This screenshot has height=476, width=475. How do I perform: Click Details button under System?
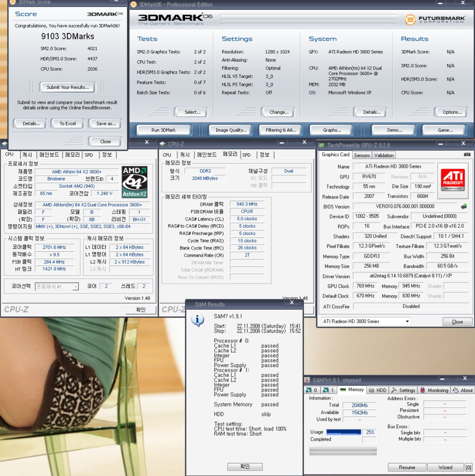coord(372,112)
